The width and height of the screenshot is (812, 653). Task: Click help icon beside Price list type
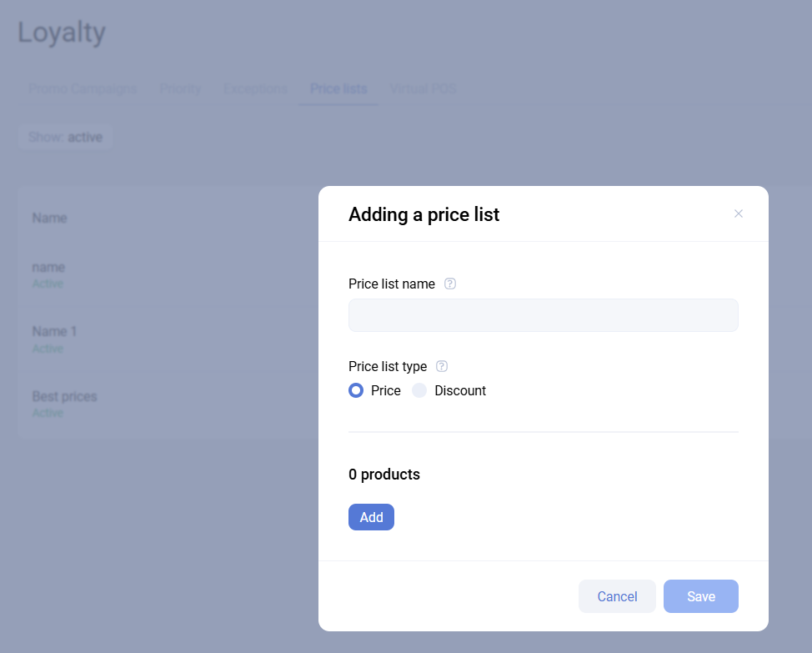[x=442, y=366]
